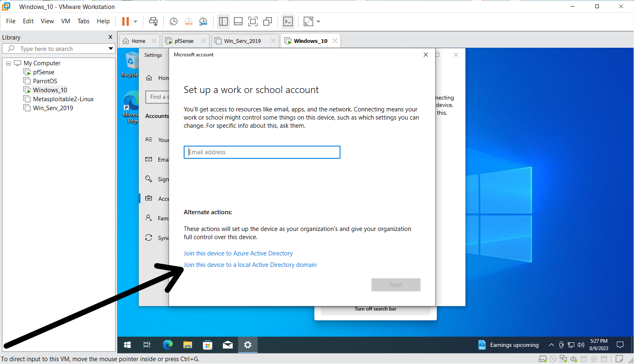Image resolution: width=634 pixels, height=364 pixels.
Task: Open Sync your settings icon
Action: [149, 237]
